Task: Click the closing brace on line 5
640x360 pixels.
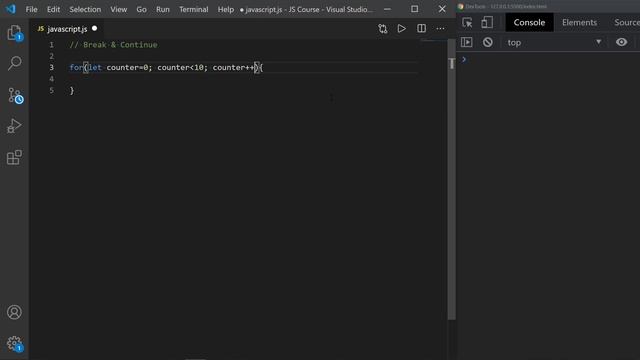Action: [72, 91]
